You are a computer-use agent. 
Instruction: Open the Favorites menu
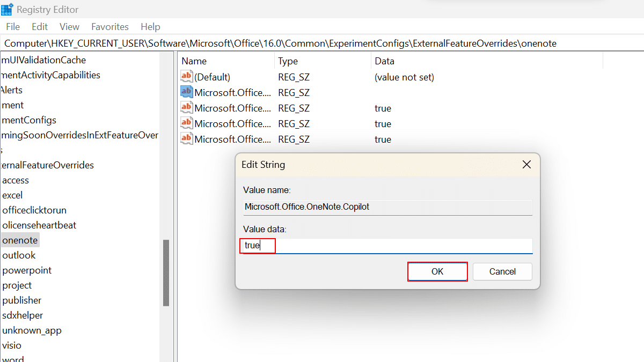coord(109,26)
